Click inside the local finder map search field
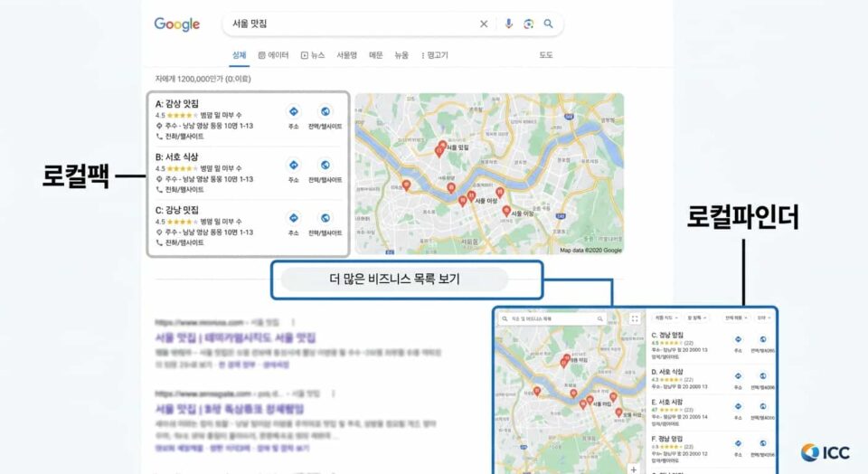Viewport: 868px width, 474px height. tap(552, 319)
